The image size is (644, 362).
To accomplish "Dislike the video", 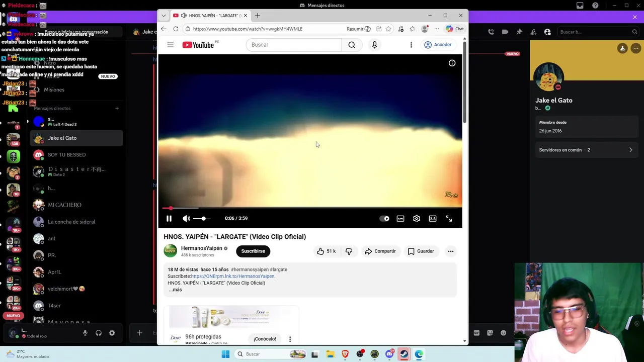I will pos(349,251).
